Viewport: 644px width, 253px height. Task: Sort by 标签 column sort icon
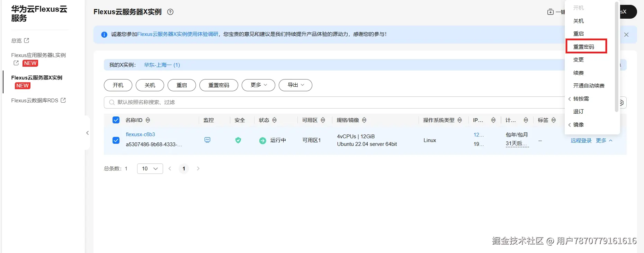554,120
